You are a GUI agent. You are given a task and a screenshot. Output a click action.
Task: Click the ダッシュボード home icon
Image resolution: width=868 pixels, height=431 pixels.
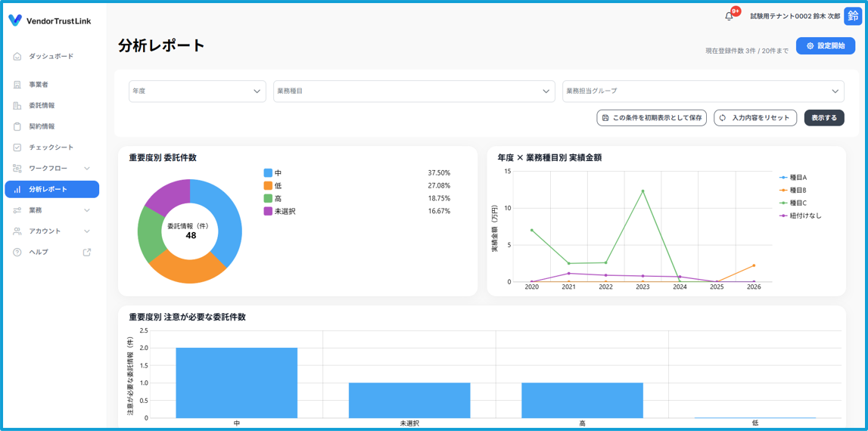click(17, 57)
